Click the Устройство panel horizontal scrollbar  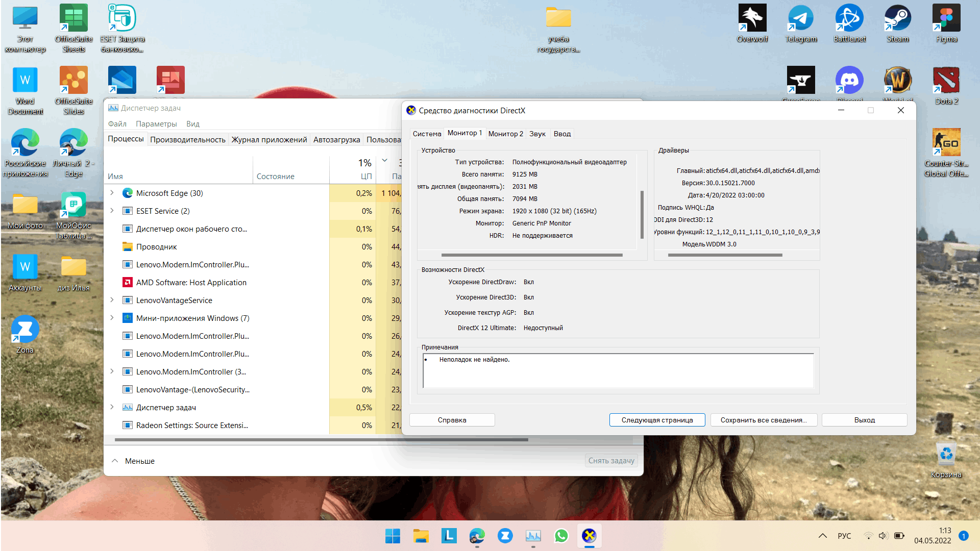coord(532,255)
